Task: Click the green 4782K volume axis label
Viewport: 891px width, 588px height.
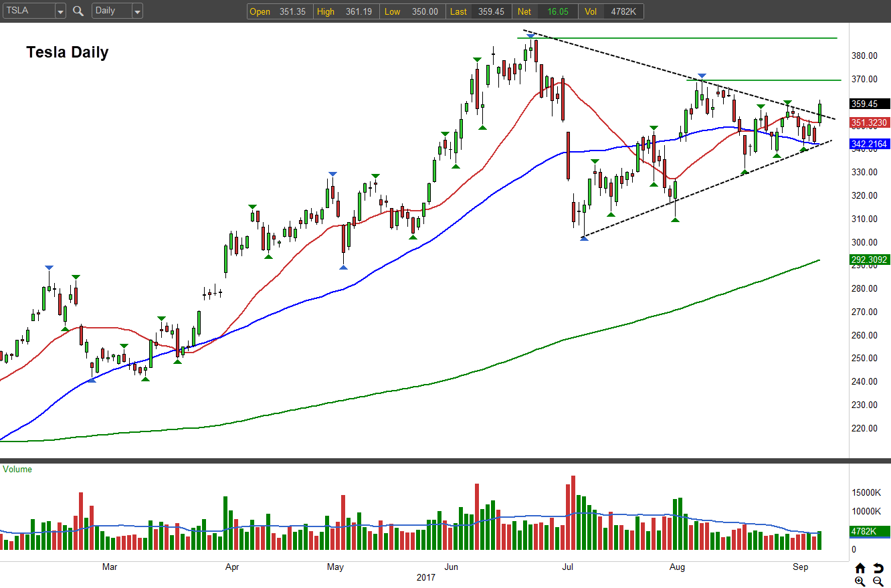Action: (x=870, y=532)
